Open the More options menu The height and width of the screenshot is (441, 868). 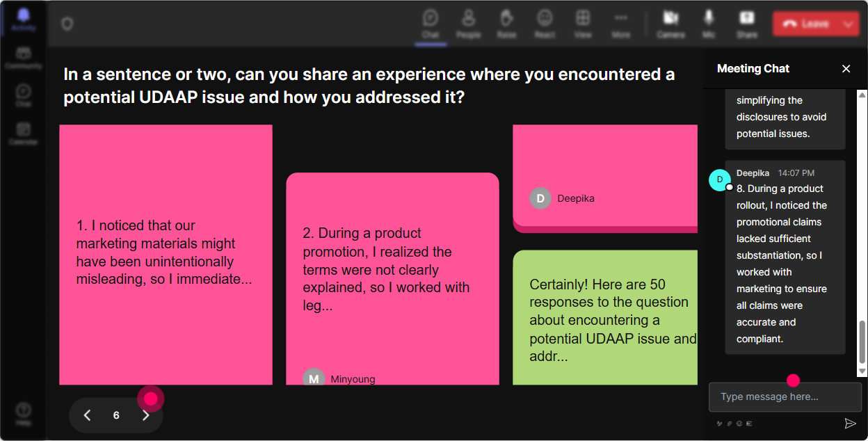621,24
